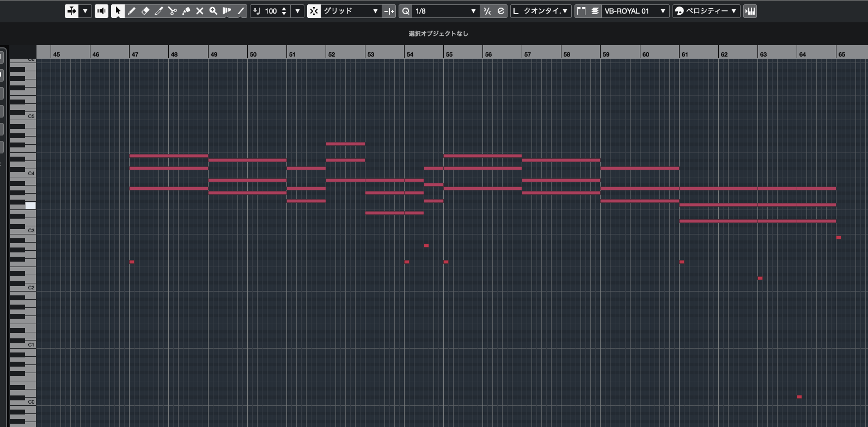
Task: Select the Draw pencil tool
Action: [132, 11]
